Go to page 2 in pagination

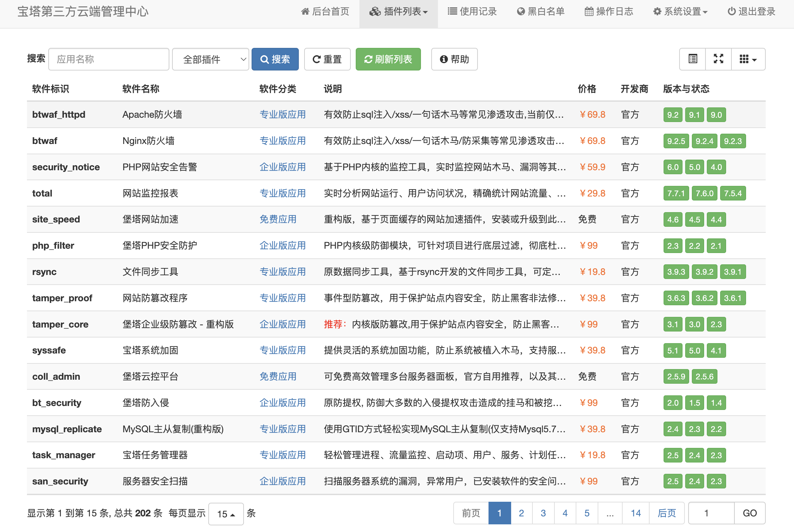point(521,513)
